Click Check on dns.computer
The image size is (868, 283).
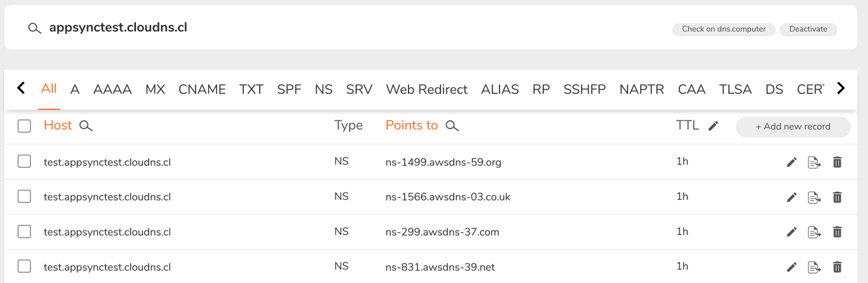pyautogui.click(x=723, y=29)
